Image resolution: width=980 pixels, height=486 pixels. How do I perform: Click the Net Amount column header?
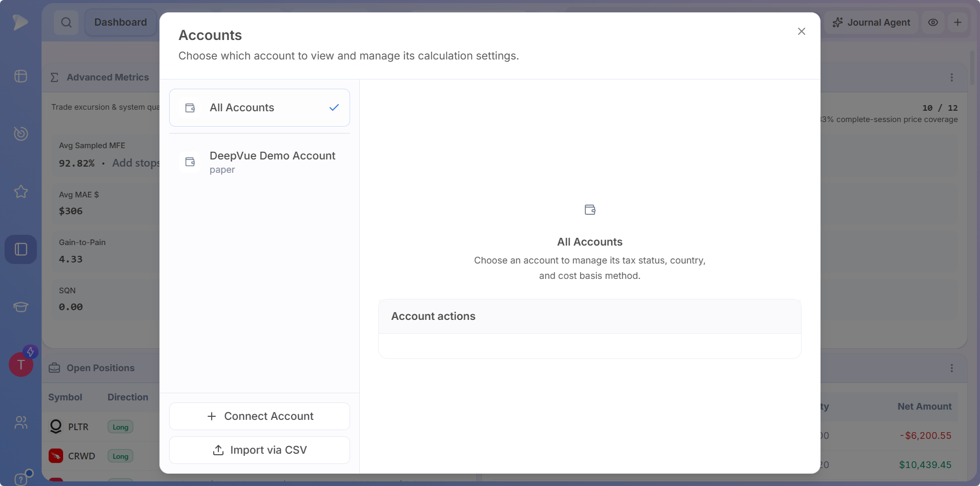[x=924, y=407]
